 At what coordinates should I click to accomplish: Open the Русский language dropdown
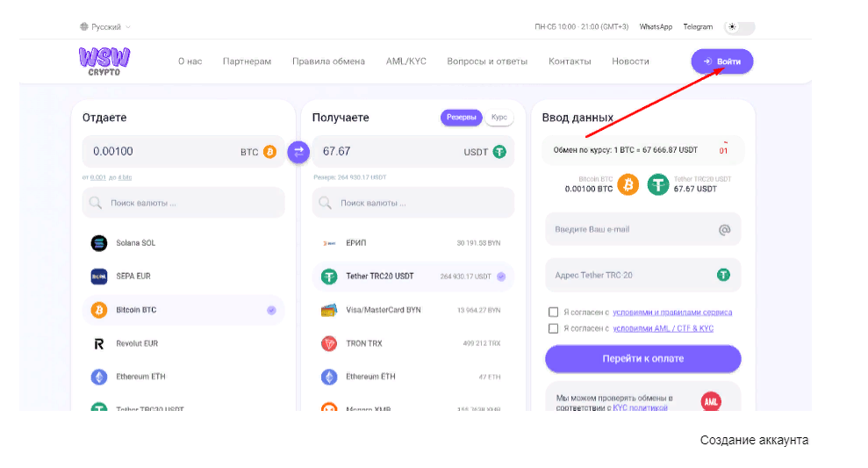pyautogui.click(x=105, y=27)
